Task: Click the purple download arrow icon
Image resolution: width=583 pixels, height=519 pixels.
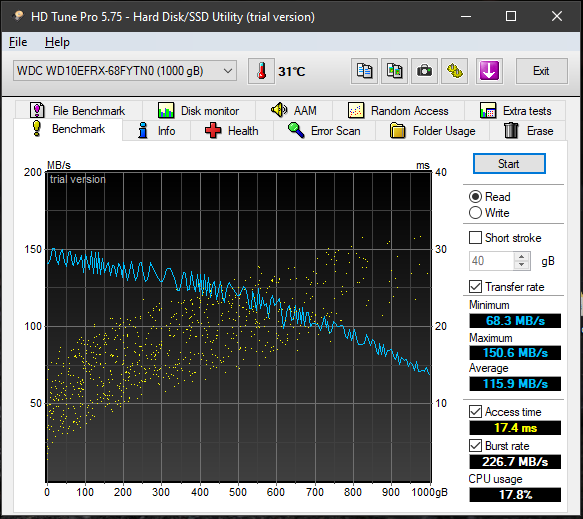Action: click(489, 71)
